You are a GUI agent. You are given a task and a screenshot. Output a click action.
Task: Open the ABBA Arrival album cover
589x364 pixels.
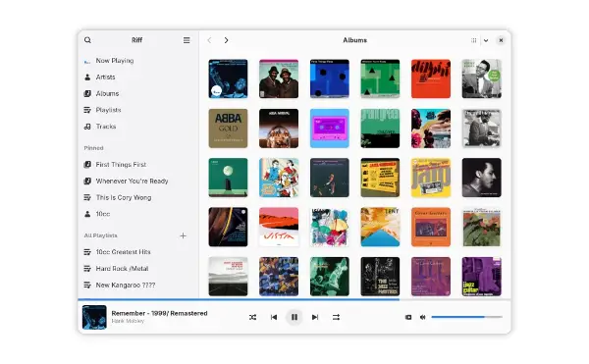coord(279,129)
